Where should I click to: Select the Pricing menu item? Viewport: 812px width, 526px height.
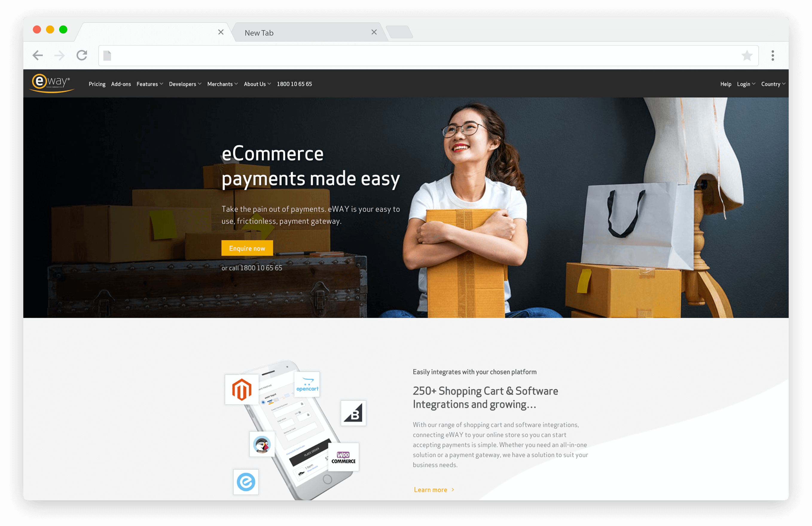97,83
